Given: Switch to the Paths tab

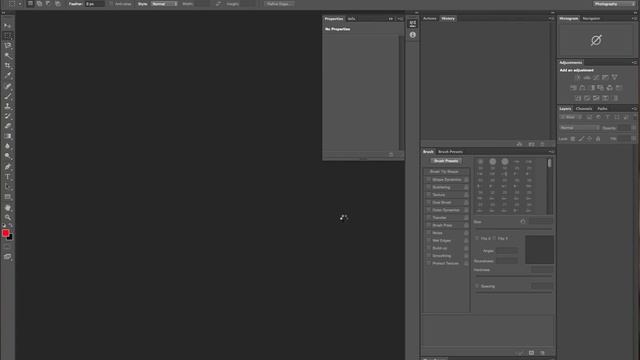Looking at the screenshot, I should tap(602, 109).
